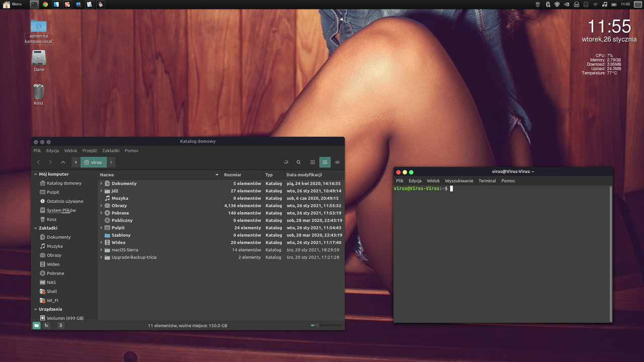Select the Szablony folder row in file list
The image size is (644, 362).
tap(221, 235)
